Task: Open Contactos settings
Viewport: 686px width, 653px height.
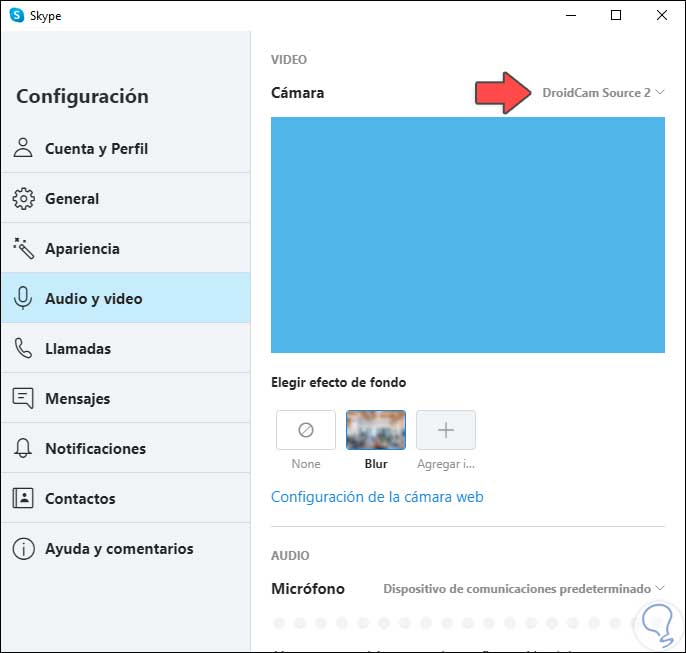Action: point(126,498)
